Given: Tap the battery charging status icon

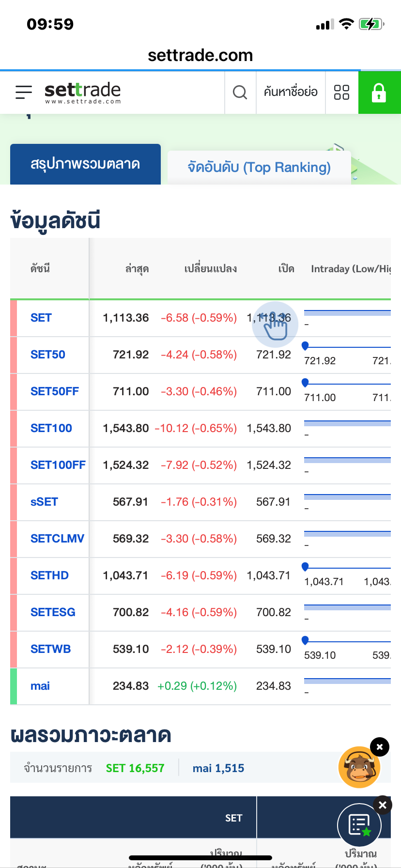Looking at the screenshot, I should [x=371, y=24].
